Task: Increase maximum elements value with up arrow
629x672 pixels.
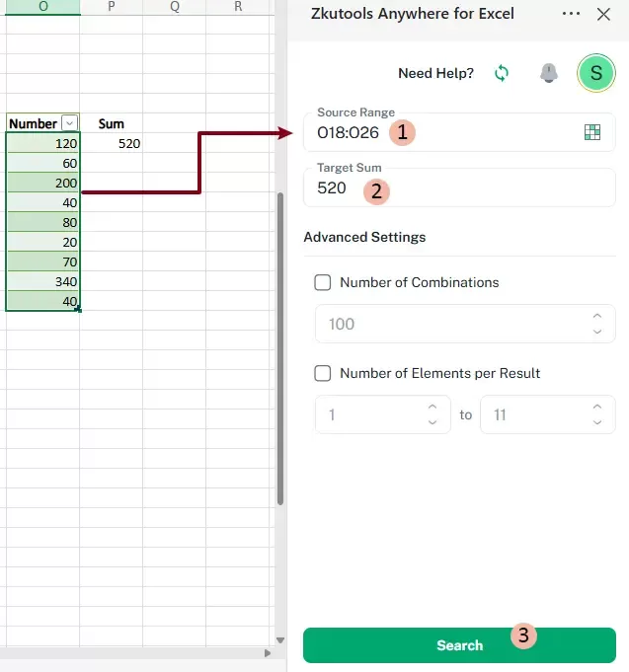Action: point(597,407)
